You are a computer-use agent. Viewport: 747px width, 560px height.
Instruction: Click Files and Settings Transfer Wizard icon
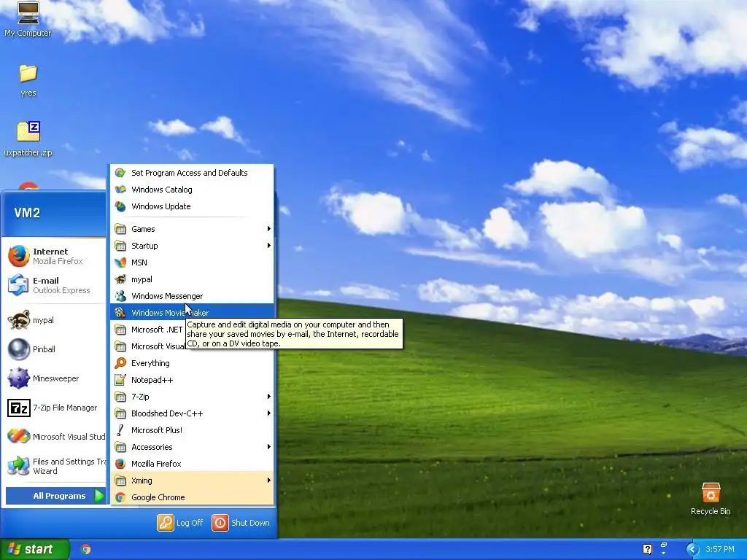click(x=18, y=466)
